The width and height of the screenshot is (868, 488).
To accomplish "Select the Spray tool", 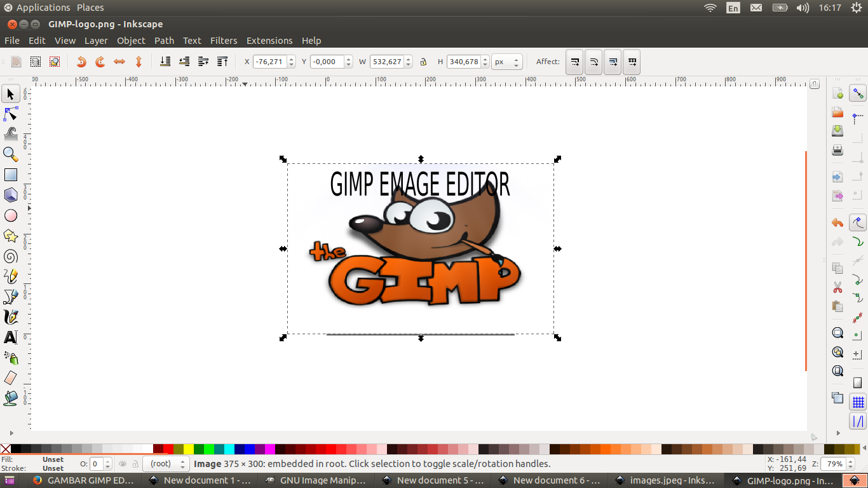I will (x=11, y=358).
